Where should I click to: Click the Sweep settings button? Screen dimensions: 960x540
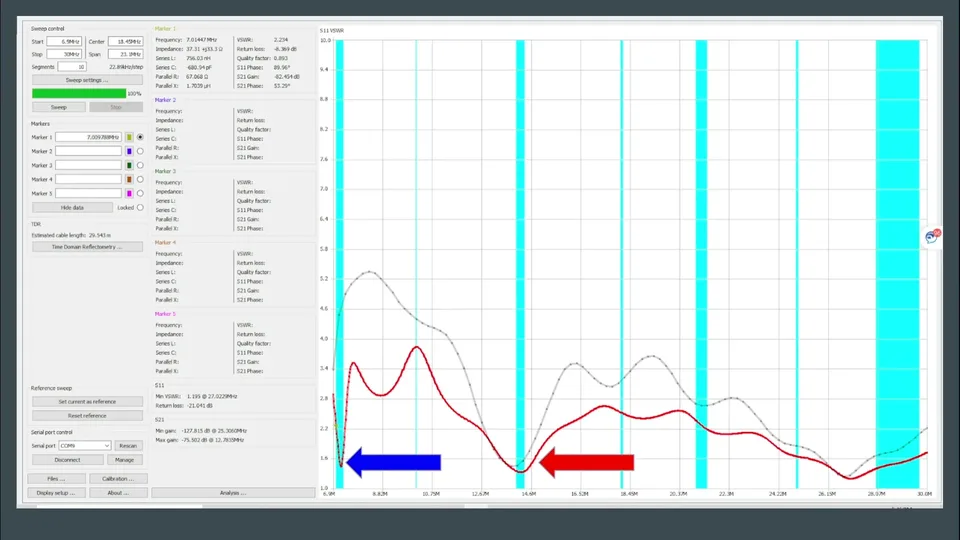[87, 80]
